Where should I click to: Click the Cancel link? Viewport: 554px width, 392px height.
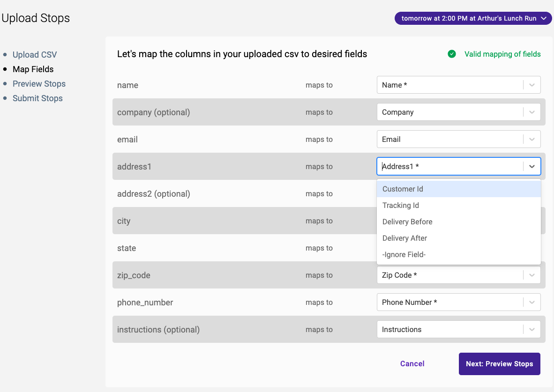point(412,364)
